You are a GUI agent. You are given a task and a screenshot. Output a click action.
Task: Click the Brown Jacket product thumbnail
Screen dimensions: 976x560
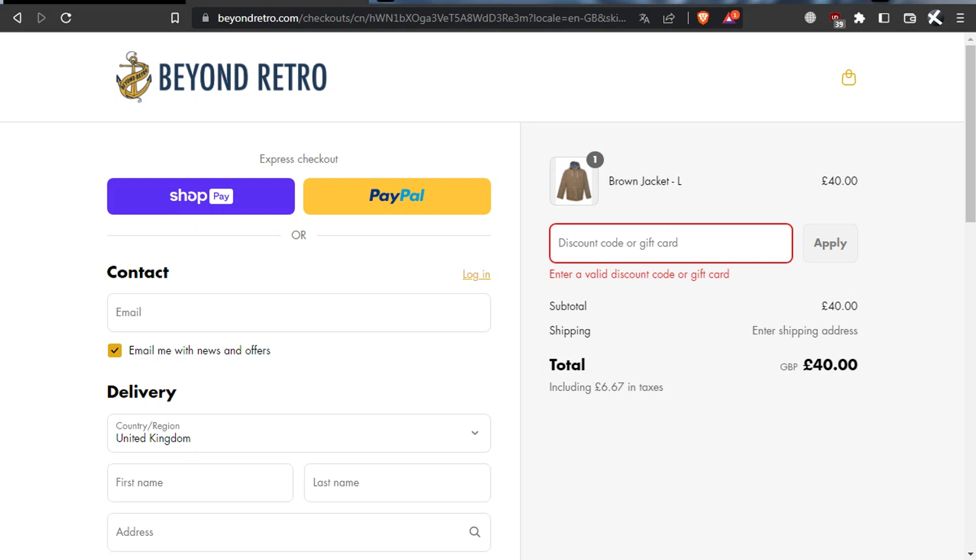tap(574, 181)
